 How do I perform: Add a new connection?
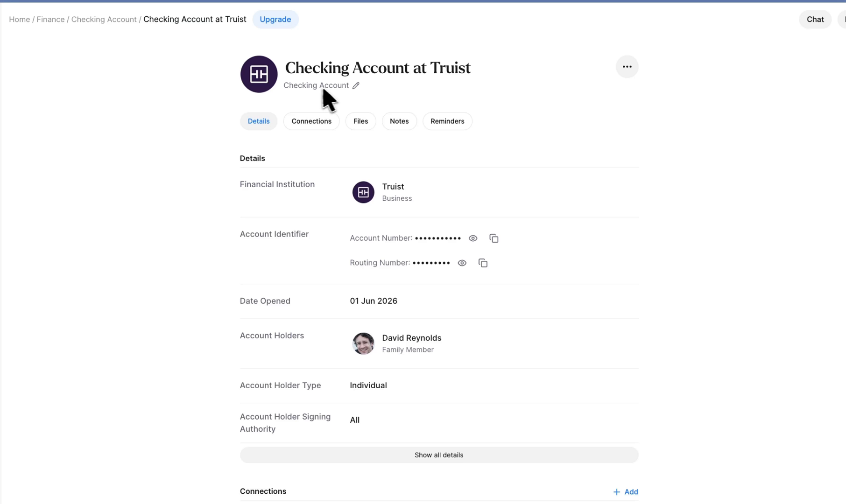pyautogui.click(x=625, y=492)
